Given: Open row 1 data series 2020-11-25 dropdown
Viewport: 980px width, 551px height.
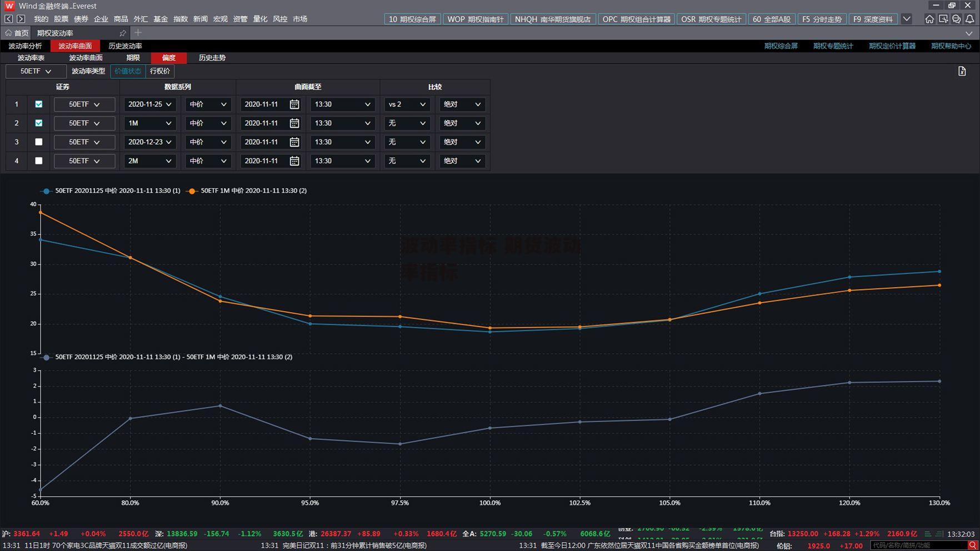Looking at the screenshot, I should tap(150, 104).
